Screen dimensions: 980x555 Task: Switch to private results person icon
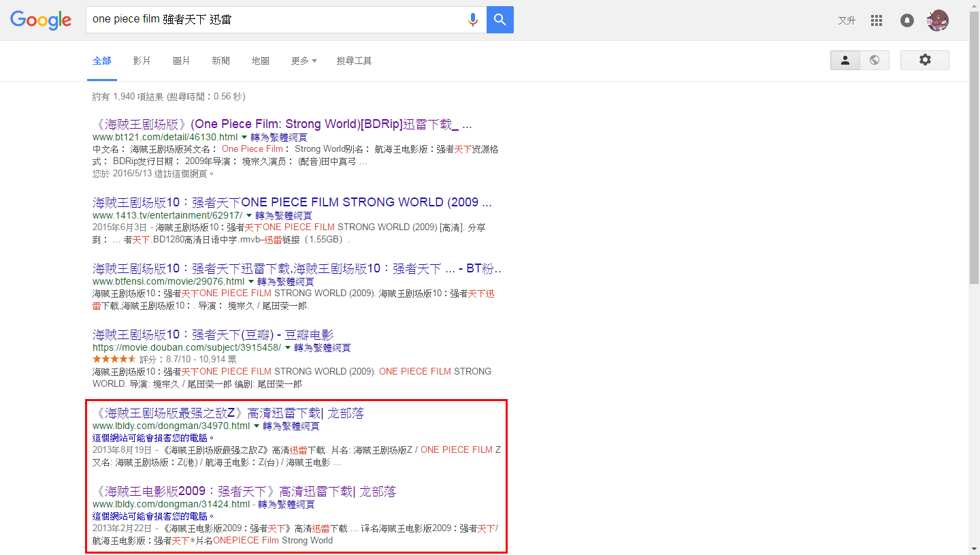click(845, 60)
